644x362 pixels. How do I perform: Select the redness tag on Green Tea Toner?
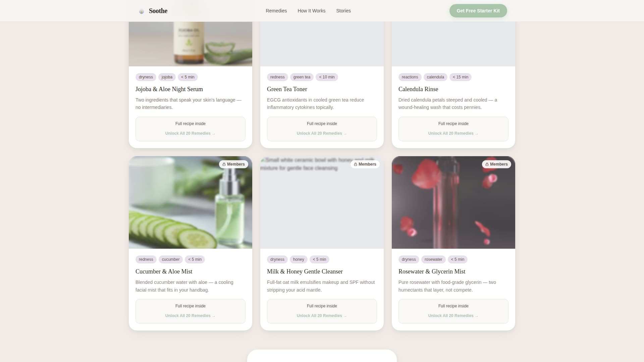[x=277, y=77]
